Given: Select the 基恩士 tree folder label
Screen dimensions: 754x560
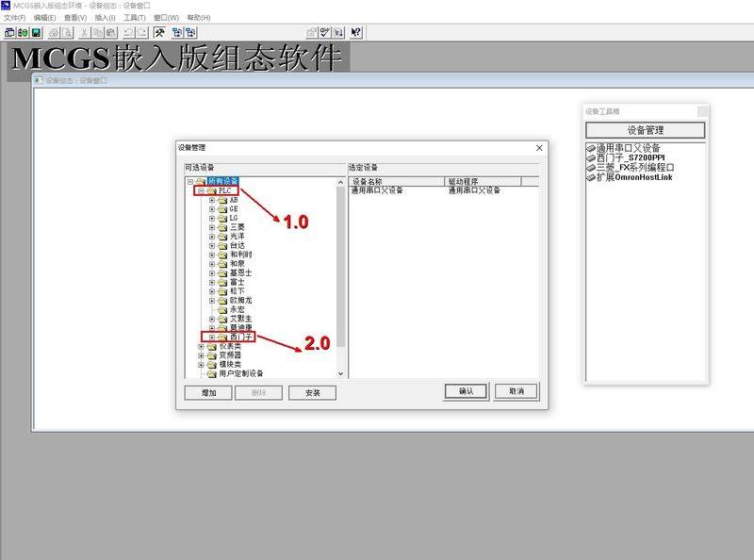Looking at the screenshot, I should (241, 272).
